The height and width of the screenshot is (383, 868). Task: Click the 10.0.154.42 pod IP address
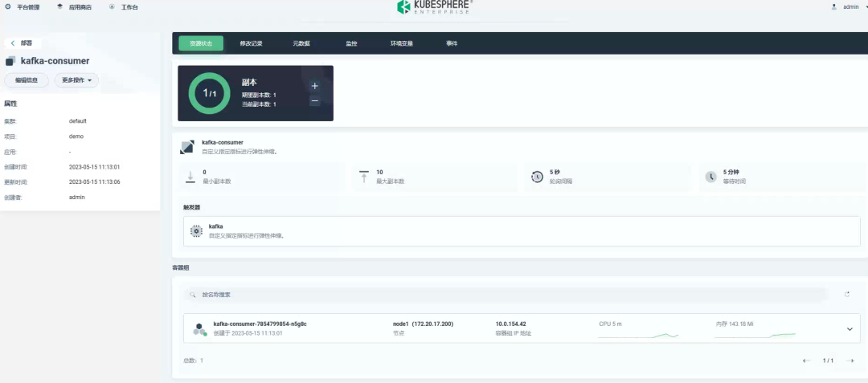click(x=510, y=324)
